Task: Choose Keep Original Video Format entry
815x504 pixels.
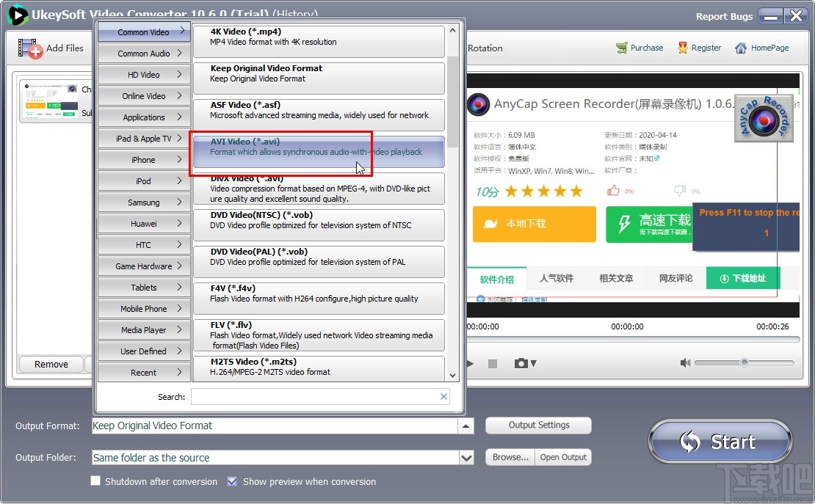Action: (319, 78)
